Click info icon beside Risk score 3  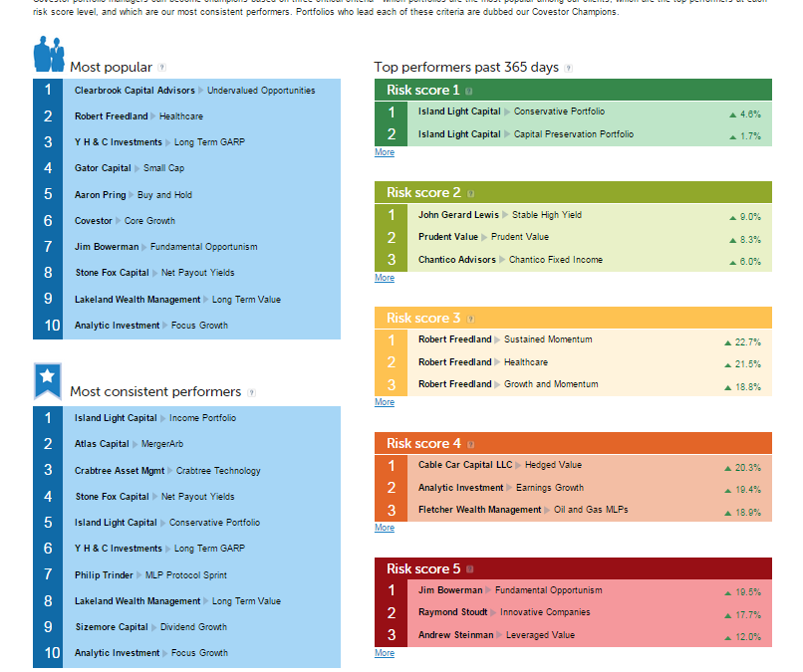tap(471, 319)
